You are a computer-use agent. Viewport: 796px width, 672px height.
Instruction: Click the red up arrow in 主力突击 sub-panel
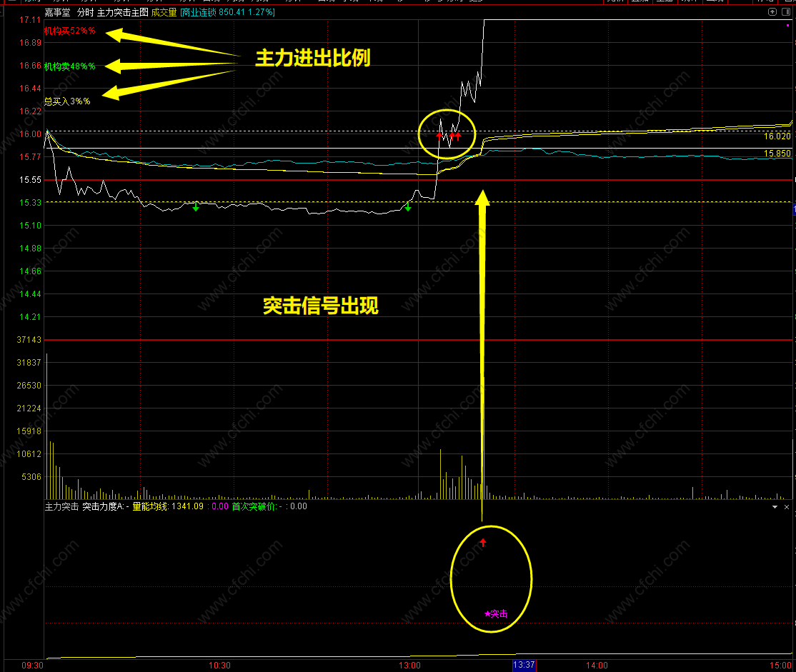coord(483,543)
